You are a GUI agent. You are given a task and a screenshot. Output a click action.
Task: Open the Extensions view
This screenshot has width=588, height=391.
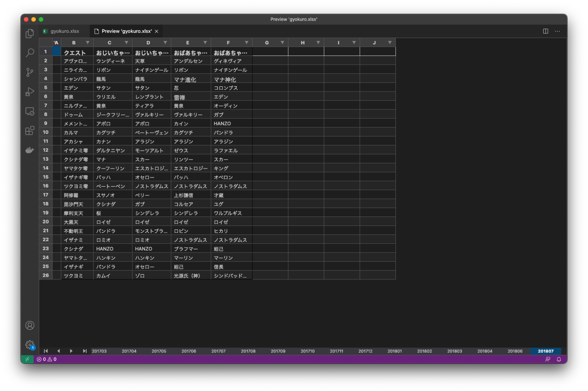click(x=29, y=130)
